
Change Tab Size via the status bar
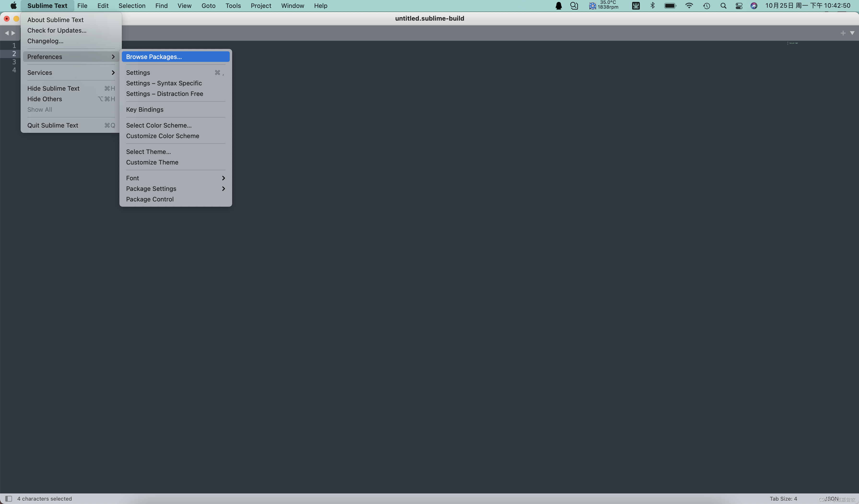pyautogui.click(x=783, y=498)
